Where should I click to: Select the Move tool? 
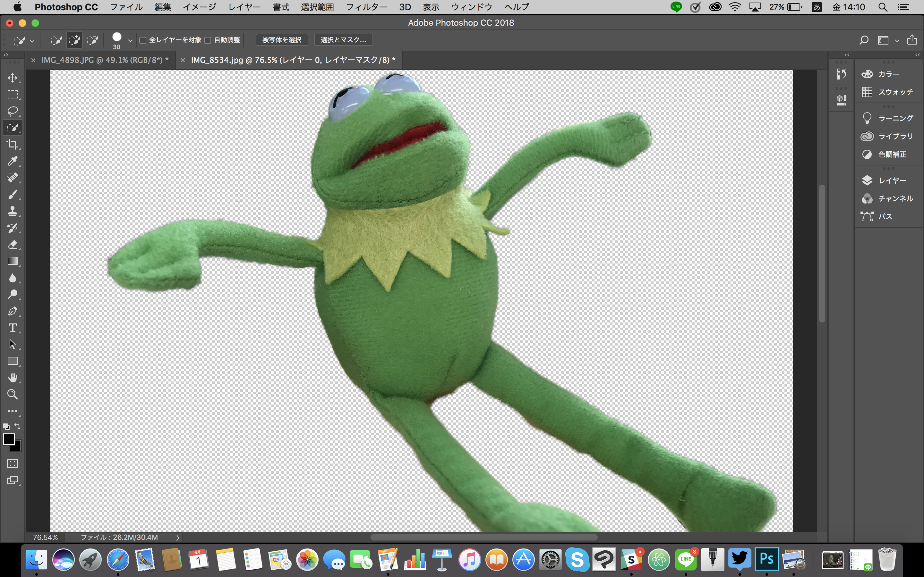(x=13, y=78)
